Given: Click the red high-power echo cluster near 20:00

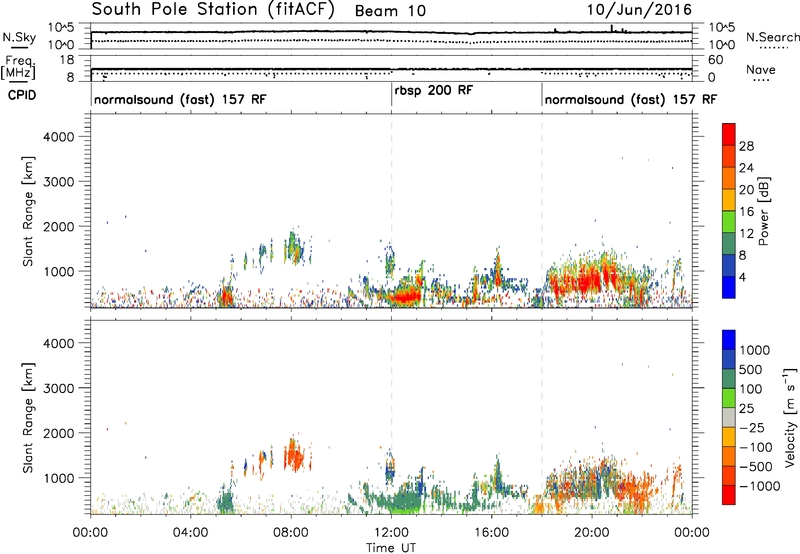Looking at the screenshot, I should pos(589,281).
